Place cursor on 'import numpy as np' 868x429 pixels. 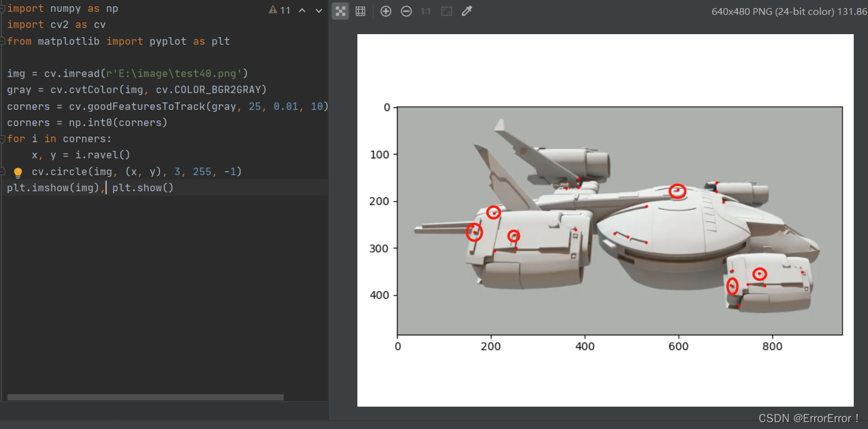(63, 9)
